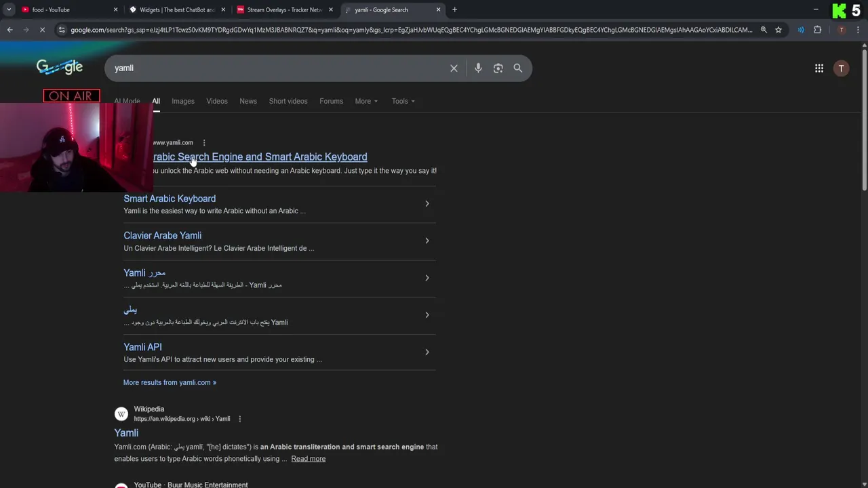
Task: Open the Clavier Arabe Yamli sitelink
Action: pyautogui.click(x=163, y=236)
